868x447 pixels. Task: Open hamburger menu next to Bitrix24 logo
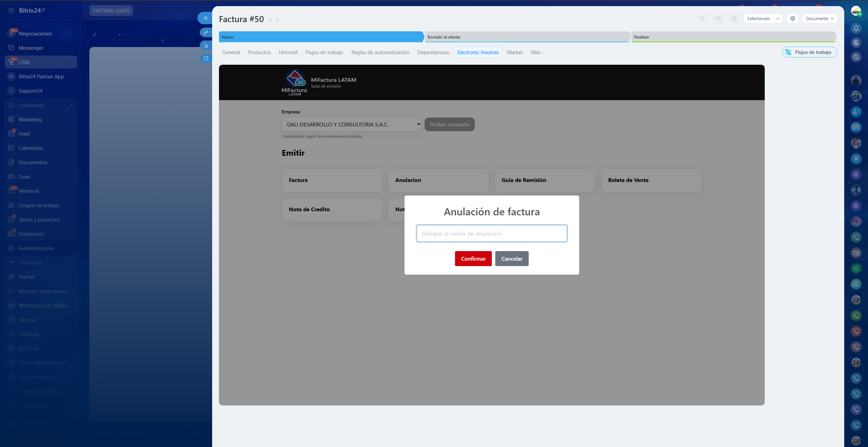pos(11,11)
